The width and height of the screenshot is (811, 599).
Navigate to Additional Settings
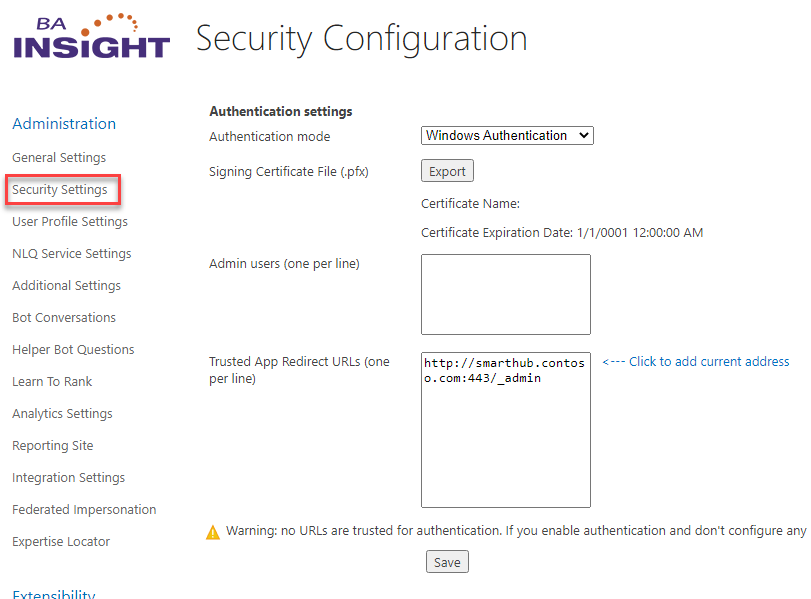(x=66, y=286)
